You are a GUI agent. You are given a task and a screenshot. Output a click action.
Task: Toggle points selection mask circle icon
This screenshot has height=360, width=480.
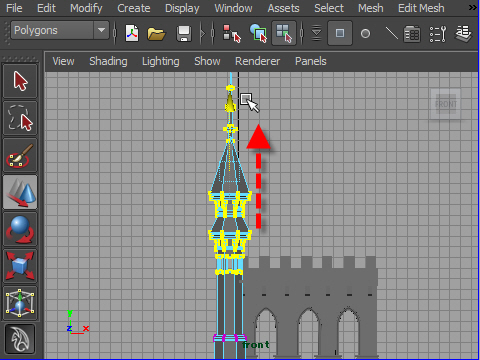(365, 34)
